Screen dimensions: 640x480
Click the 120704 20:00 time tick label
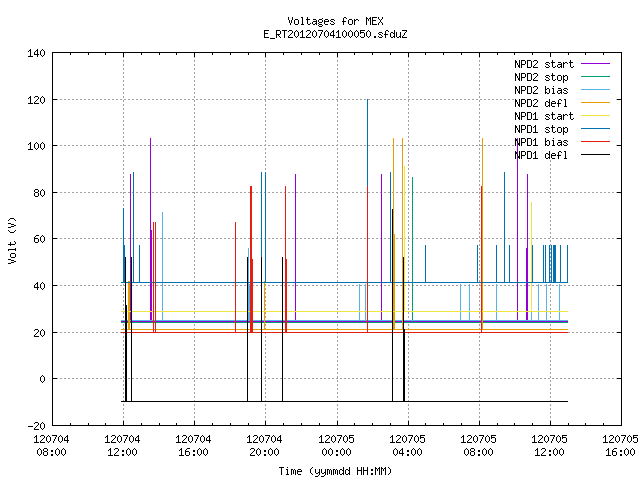pos(264,446)
